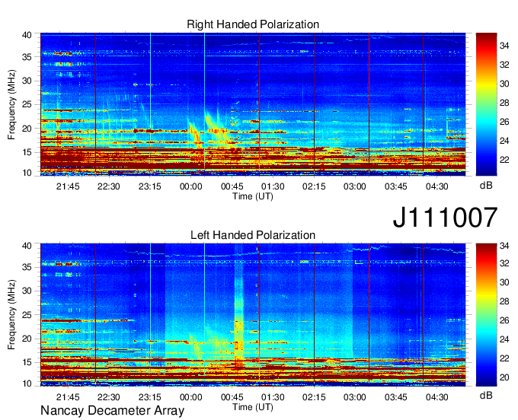Click the "dB" unit label of Right Handed colorbar
Viewport: 518px width, 420px height.
pos(486,186)
